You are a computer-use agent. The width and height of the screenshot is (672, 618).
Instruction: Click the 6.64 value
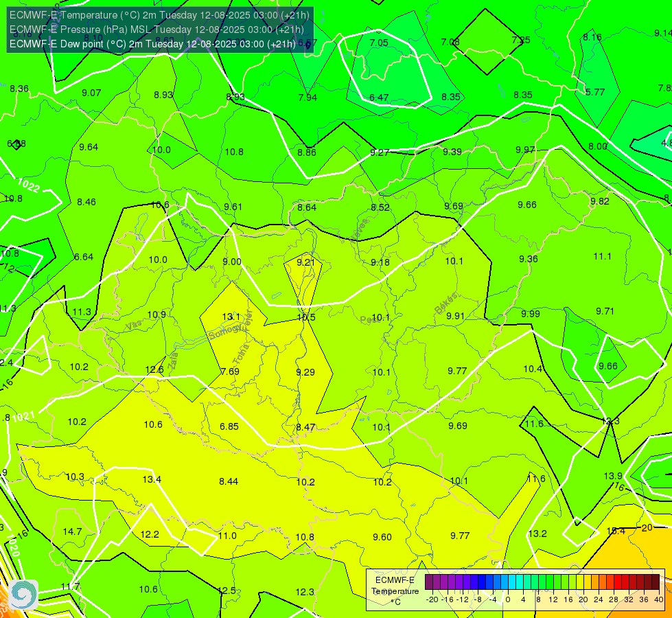coord(84,257)
